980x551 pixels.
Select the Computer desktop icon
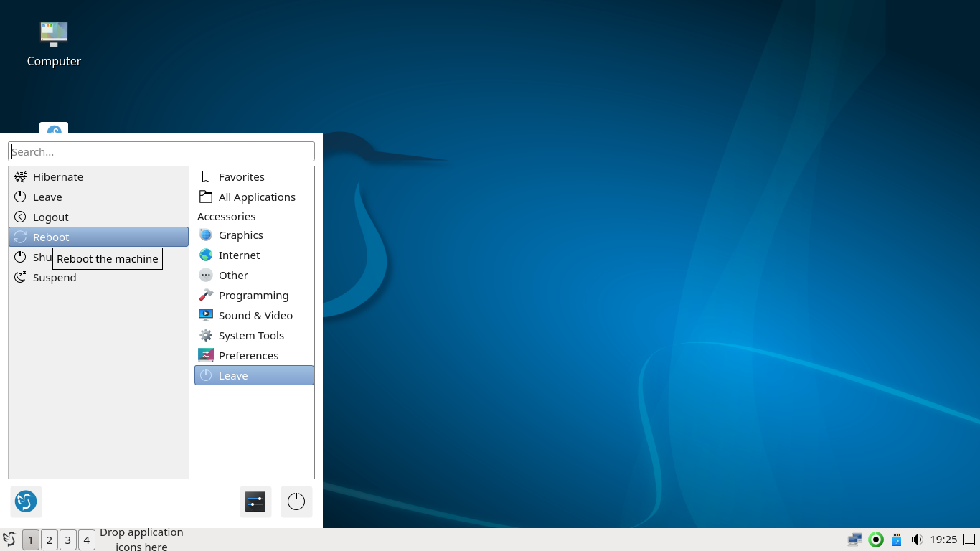54,43
